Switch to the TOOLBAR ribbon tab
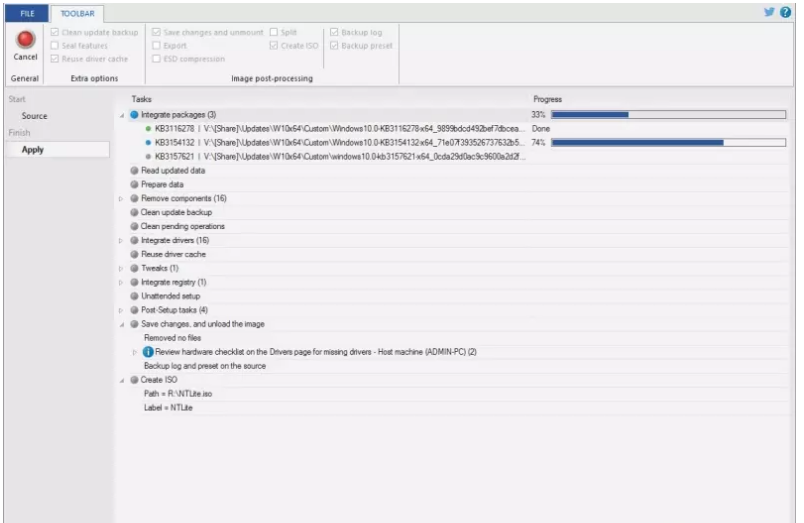804x523 pixels. [x=77, y=13]
